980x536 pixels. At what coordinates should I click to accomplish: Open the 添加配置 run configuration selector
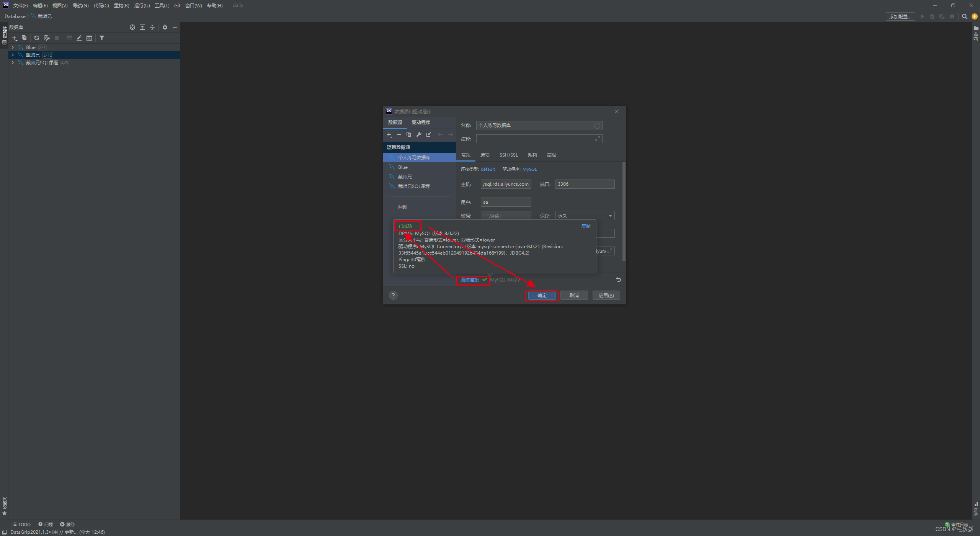(900, 16)
